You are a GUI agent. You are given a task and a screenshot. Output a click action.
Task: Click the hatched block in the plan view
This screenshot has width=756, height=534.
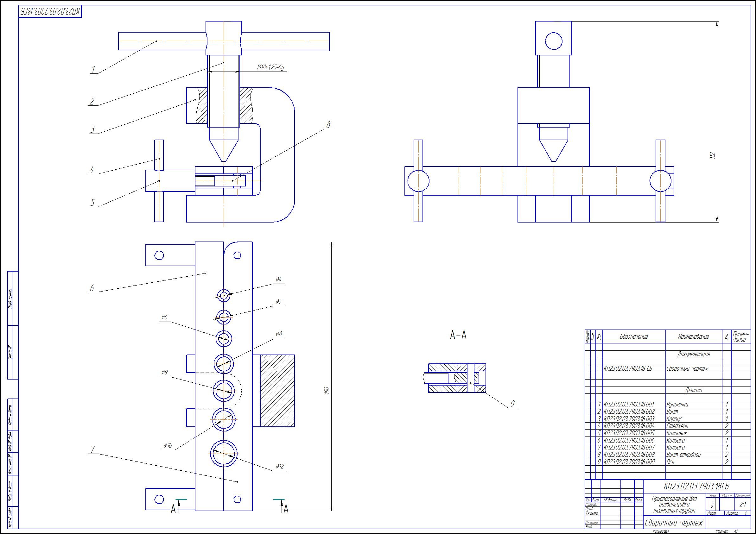point(277,391)
